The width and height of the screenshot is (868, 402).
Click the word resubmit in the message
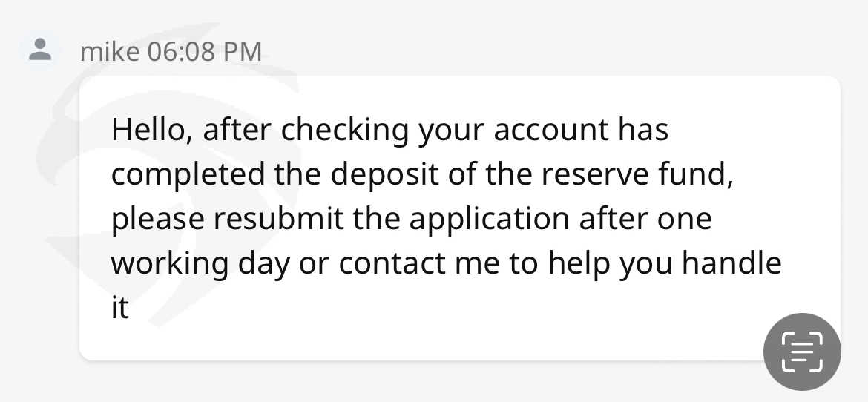pyautogui.click(x=278, y=219)
